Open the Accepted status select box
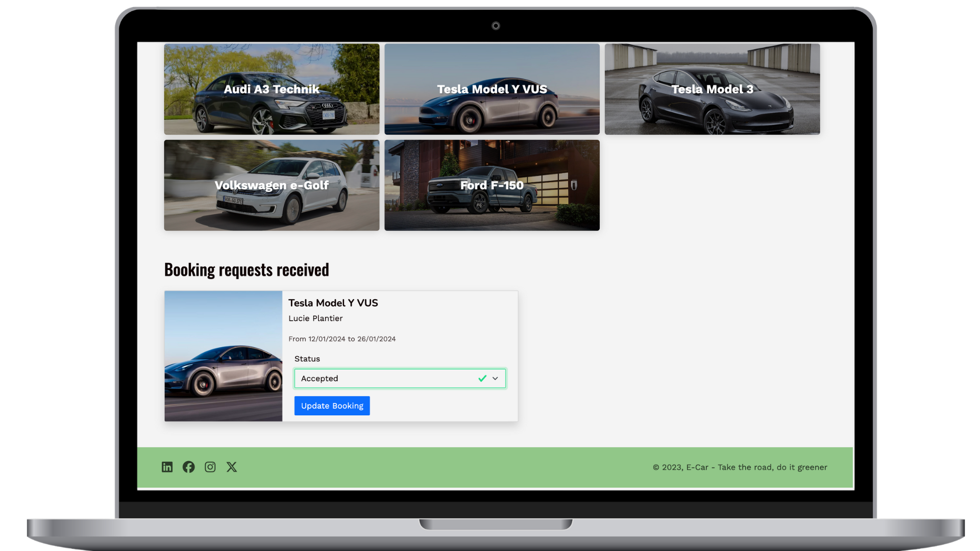Image resolution: width=980 pixels, height=551 pixels. pos(383,379)
